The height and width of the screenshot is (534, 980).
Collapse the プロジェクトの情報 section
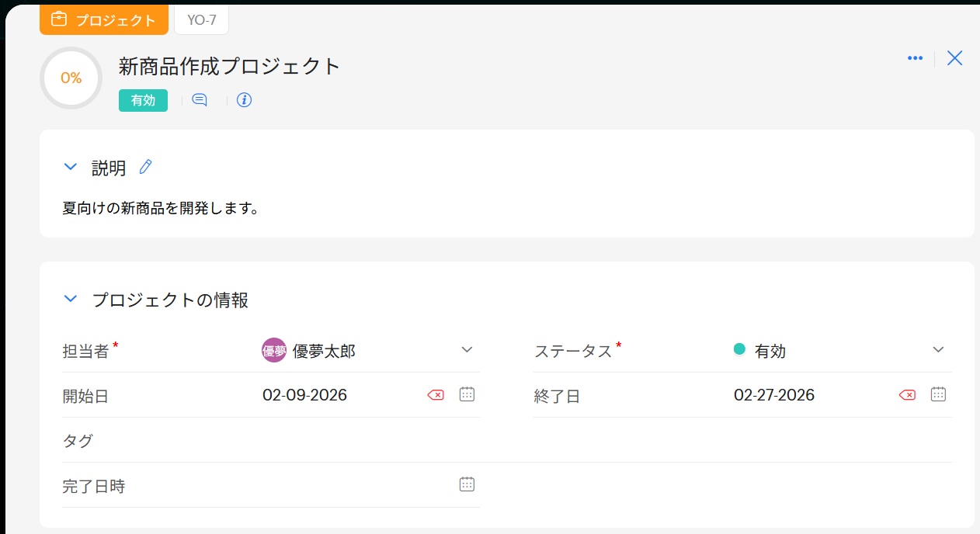(71, 299)
